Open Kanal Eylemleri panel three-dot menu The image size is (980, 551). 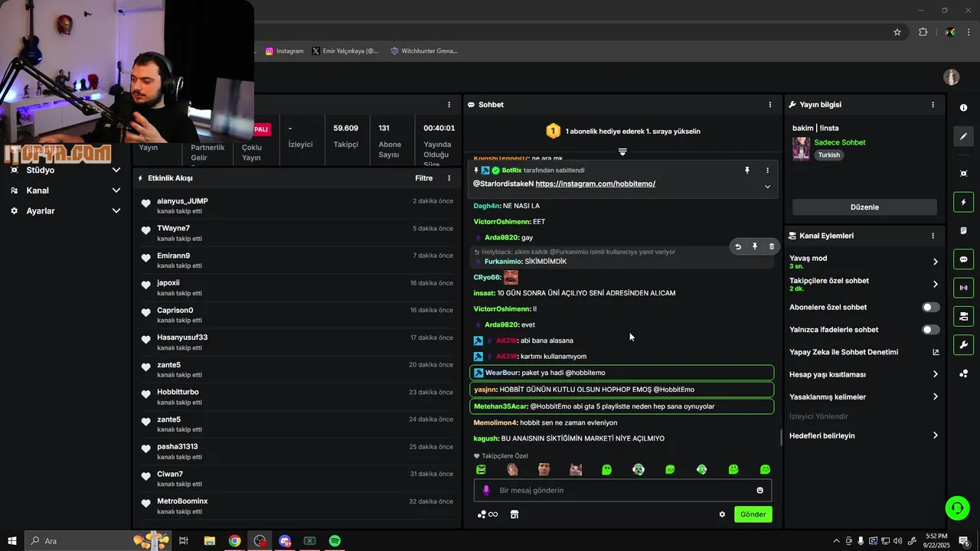[x=933, y=236]
